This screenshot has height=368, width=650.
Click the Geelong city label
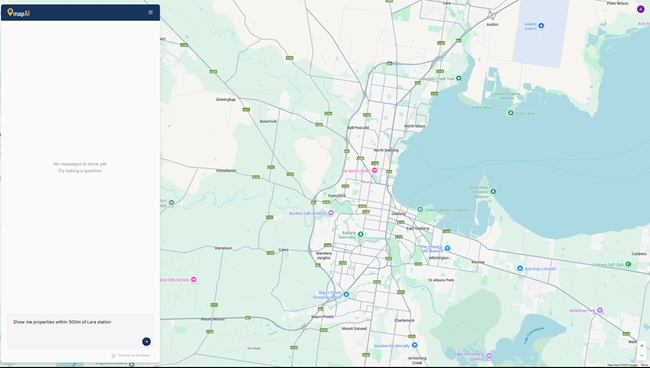398,214
